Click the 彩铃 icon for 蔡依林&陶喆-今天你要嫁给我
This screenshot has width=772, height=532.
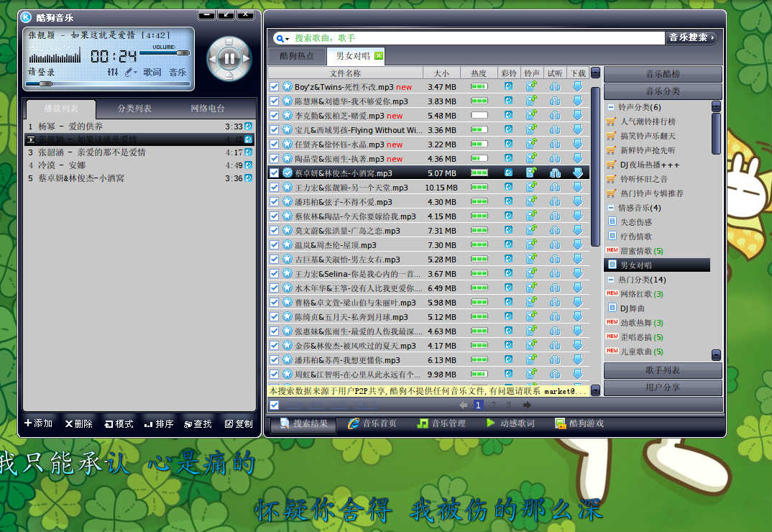(509, 216)
